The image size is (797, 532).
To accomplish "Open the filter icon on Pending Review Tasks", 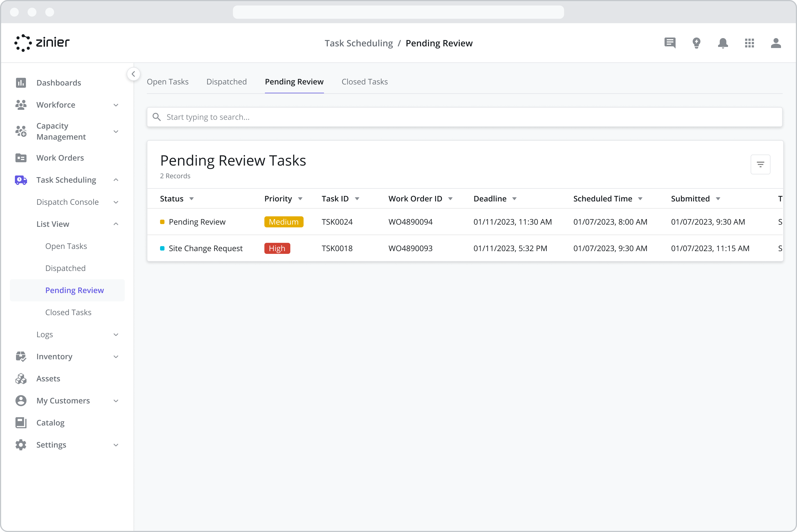I will coord(761,164).
